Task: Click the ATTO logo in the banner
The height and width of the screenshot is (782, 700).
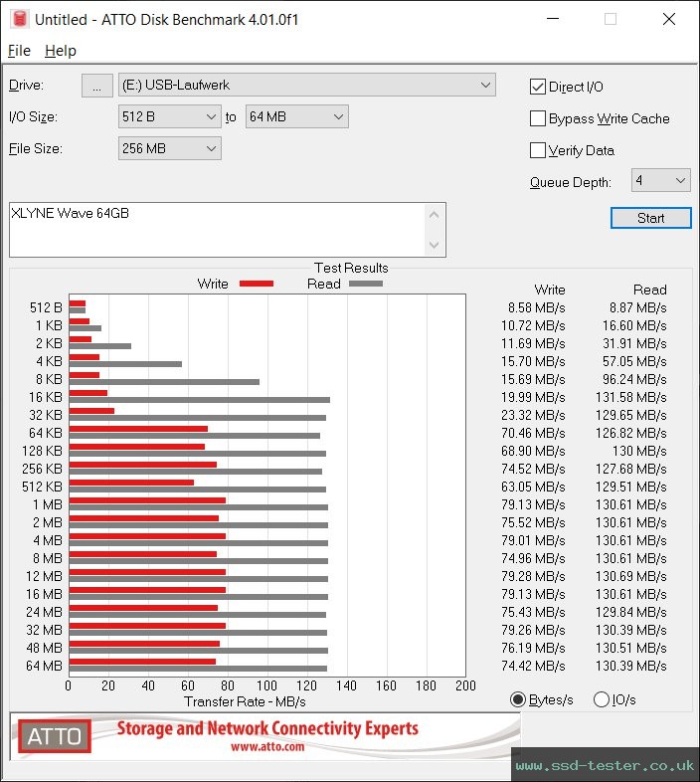Action: click(x=55, y=736)
